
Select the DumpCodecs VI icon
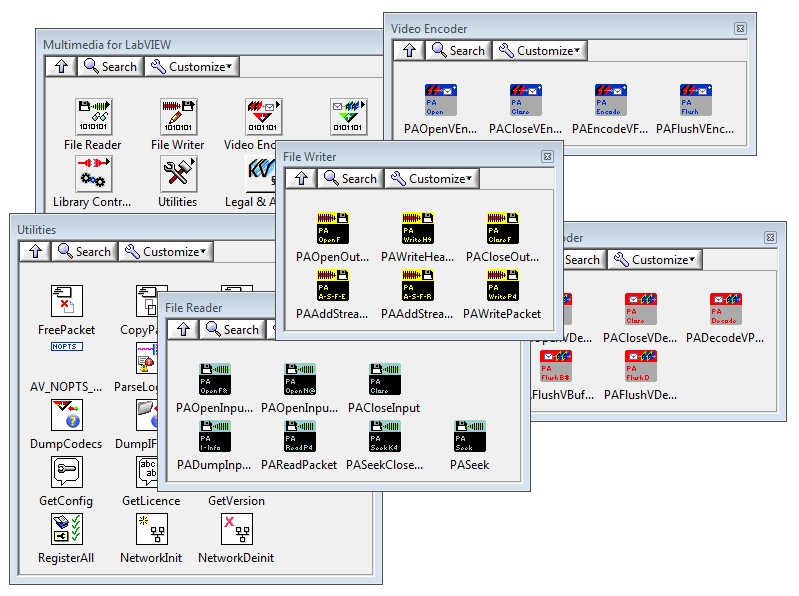(67, 415)
